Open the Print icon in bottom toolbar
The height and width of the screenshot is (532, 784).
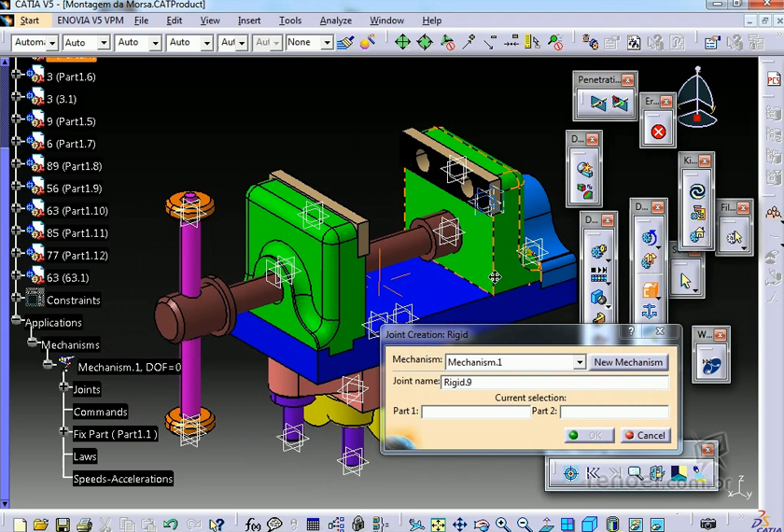tap(84, 525)
